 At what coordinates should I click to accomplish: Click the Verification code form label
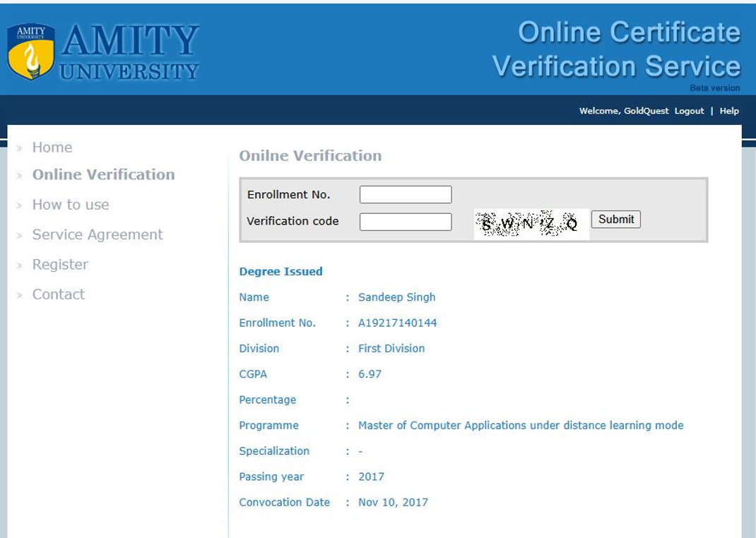pyautogui.click(x=293, y=221)
